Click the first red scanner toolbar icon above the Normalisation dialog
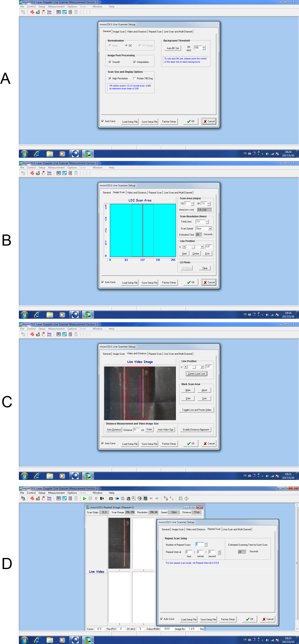299x644 pixels. [32, 12]
